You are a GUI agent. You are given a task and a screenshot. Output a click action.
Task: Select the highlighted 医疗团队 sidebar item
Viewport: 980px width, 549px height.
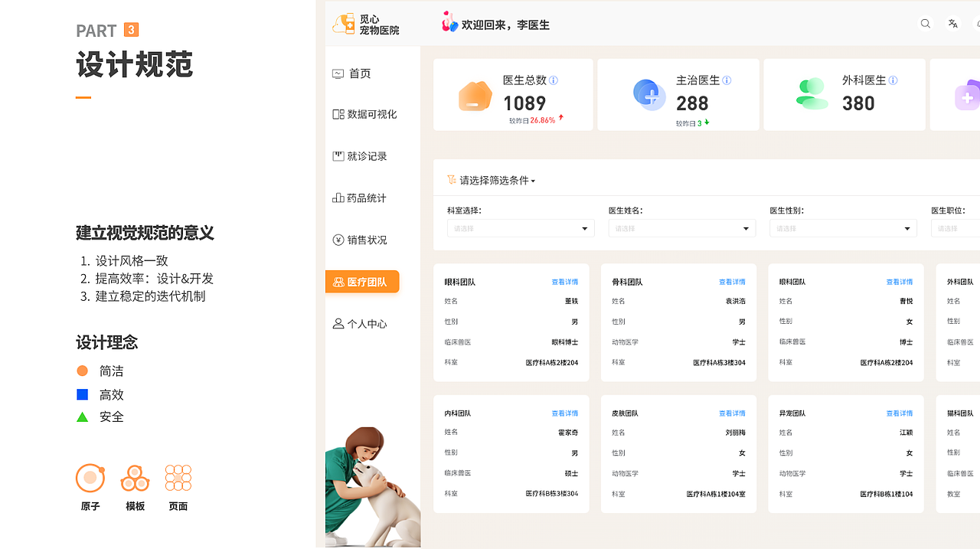(x=362, y=281)
